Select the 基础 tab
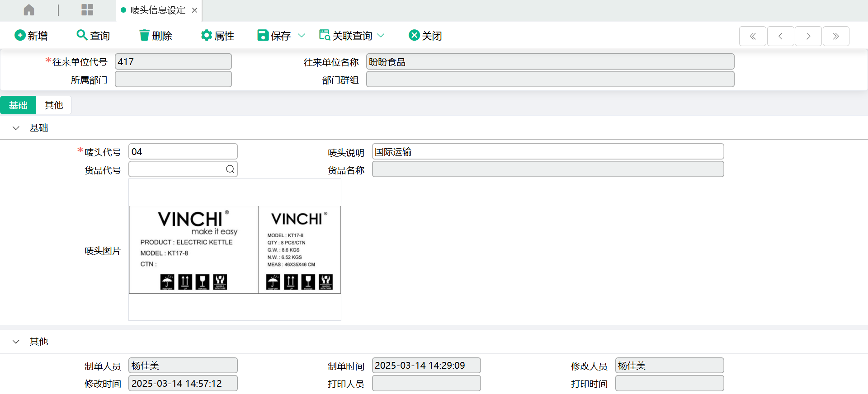Image resolution: width=868 pixels, height=394 pixels. 18,105
